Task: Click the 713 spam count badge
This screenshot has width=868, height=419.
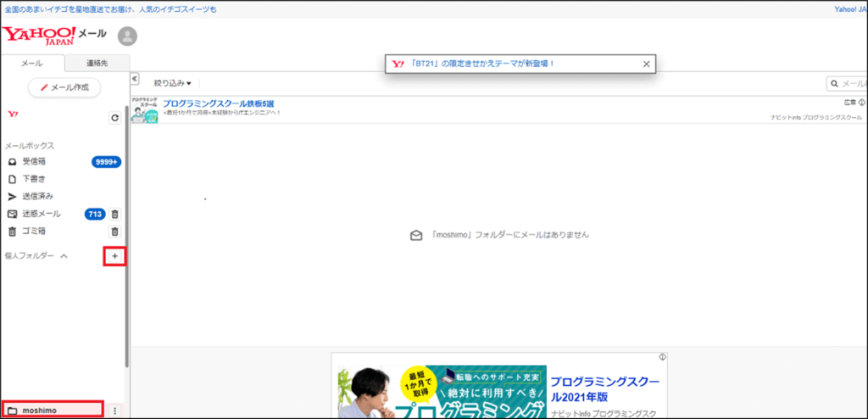Action: coord(95,214)
